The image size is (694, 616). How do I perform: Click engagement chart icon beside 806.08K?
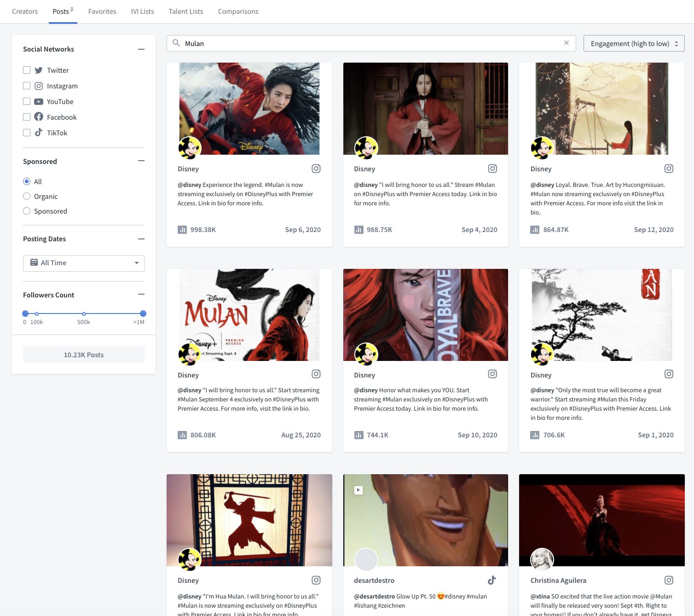click(x=182, y=435)
